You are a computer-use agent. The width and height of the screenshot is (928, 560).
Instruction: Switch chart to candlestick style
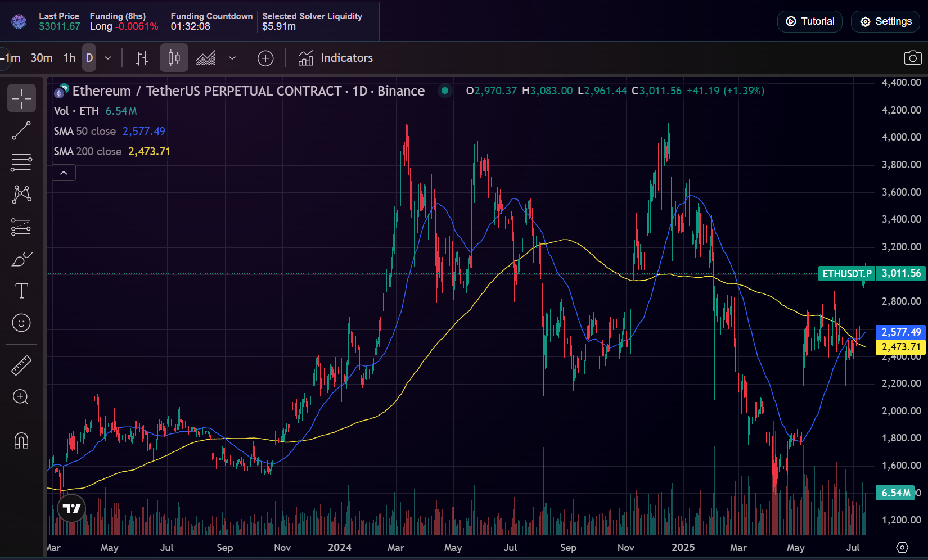coord(174,58)
